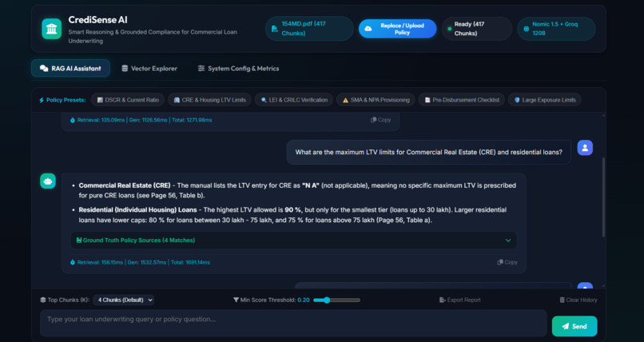Viewport: 644px width, 342px height.
Task: Expand Ground Truth Policy Sources (4 Matches)
Action: pyautogui.click(x=294, y=241)
